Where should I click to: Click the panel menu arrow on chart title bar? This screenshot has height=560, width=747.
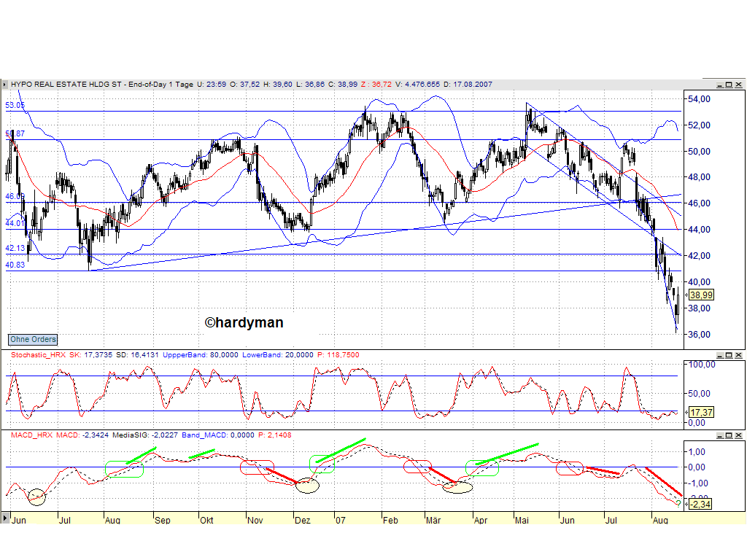[x=6, y=84]
